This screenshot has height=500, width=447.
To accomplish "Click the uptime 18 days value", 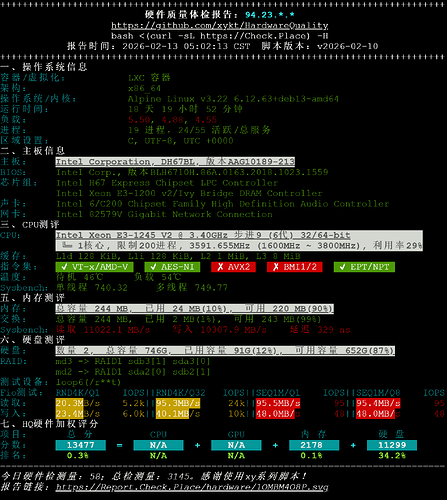I will coord(185,109).
